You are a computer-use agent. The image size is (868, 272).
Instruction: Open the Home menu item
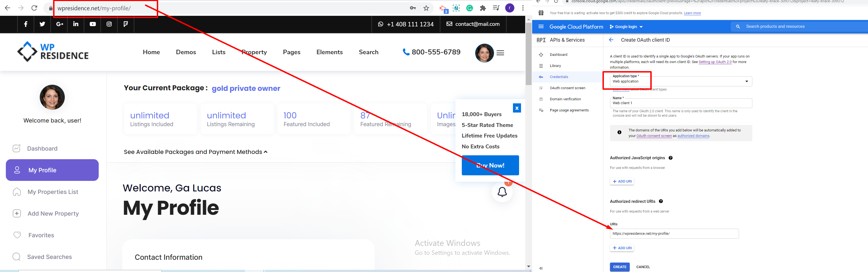coord(151,52)
